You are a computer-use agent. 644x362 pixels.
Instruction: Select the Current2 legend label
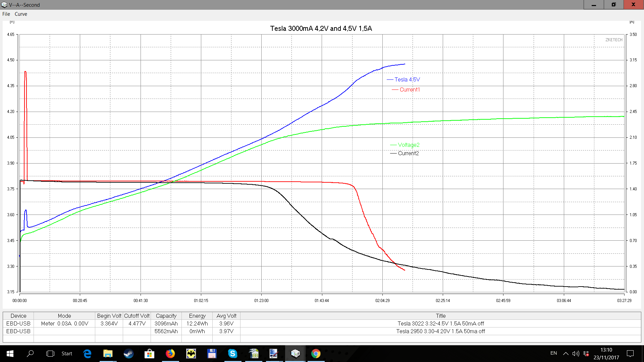tap(408, 153)
